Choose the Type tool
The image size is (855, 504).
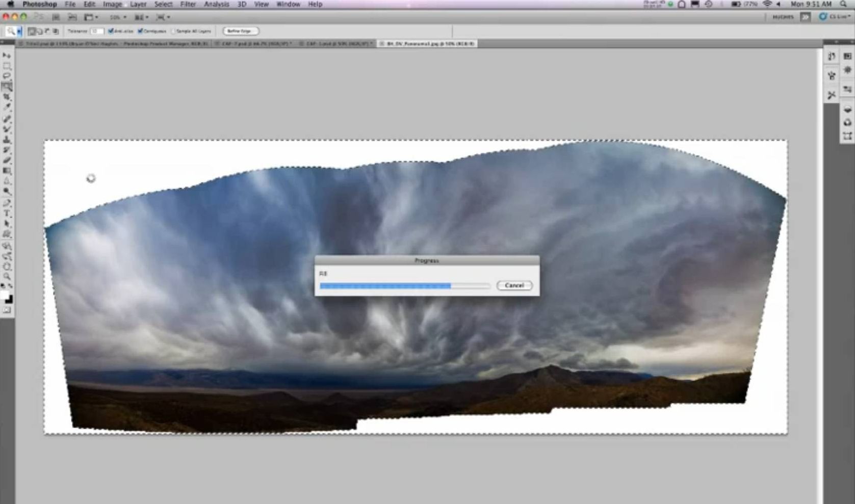7,214
